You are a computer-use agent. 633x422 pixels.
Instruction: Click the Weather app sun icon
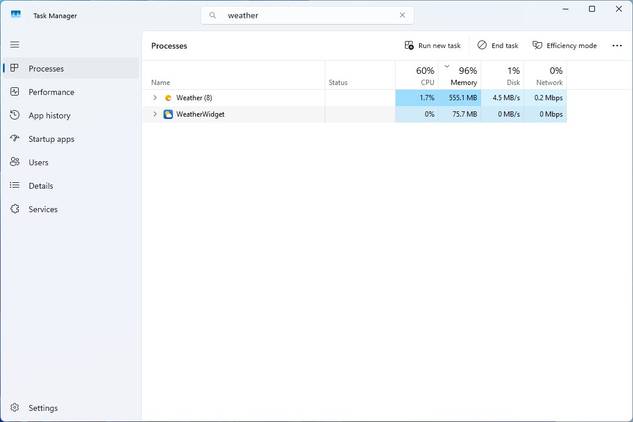[168, 98]
